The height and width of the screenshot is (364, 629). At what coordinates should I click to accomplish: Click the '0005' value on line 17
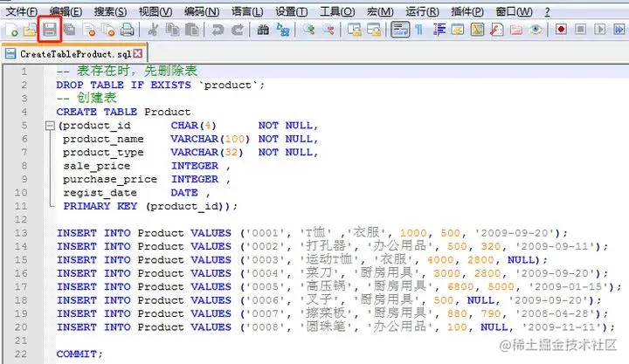point(266,286)
